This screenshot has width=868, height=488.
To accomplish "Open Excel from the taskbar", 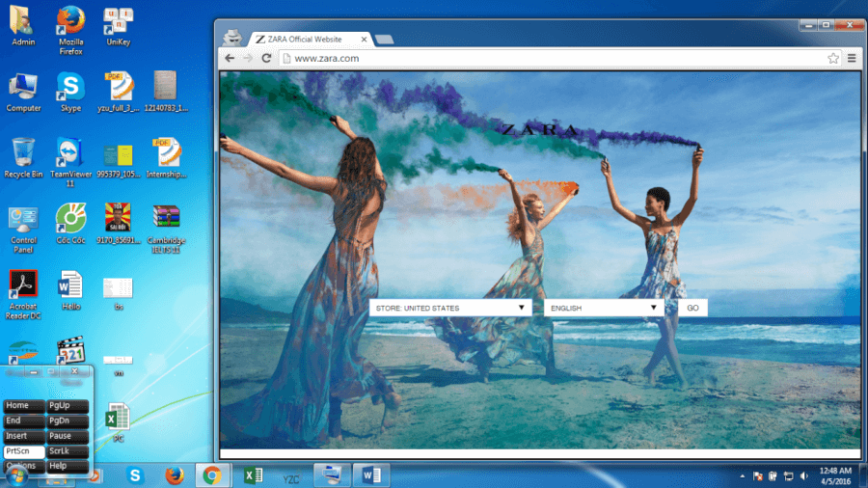I will [x=253, y=474].
